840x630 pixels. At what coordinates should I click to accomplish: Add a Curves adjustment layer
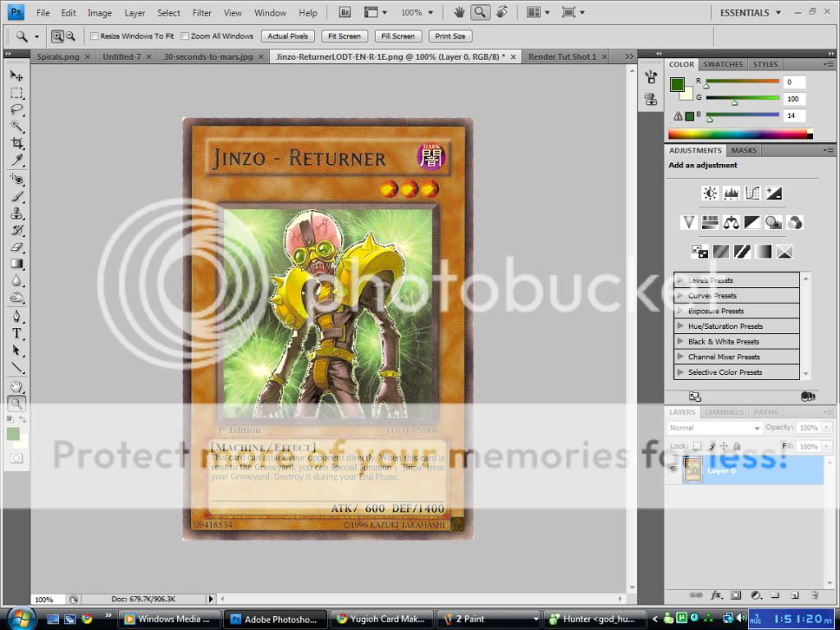751,193
